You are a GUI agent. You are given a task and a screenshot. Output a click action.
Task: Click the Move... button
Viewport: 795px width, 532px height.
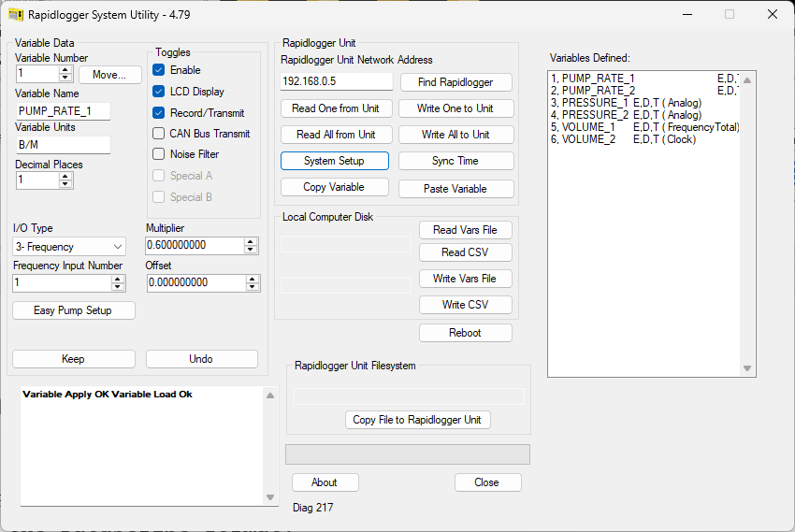[x=110, y=75]
